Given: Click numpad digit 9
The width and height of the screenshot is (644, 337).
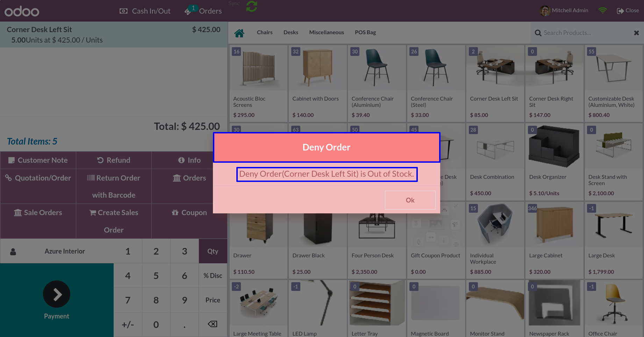Looking at the screenshot, I should (185, 300).
